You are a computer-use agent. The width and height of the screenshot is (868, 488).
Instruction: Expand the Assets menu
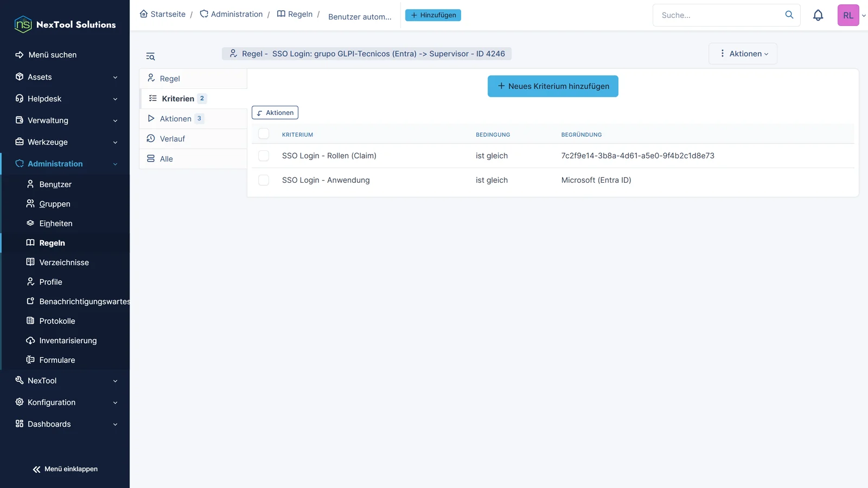click(65, 77)
